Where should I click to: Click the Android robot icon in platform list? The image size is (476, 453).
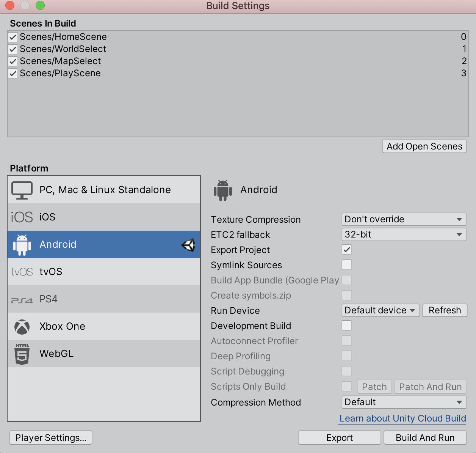coord(22,245)
